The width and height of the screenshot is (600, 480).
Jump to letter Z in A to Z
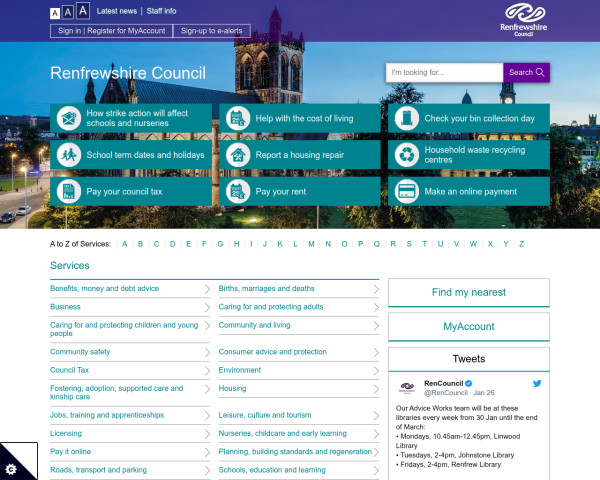[521, 244]
